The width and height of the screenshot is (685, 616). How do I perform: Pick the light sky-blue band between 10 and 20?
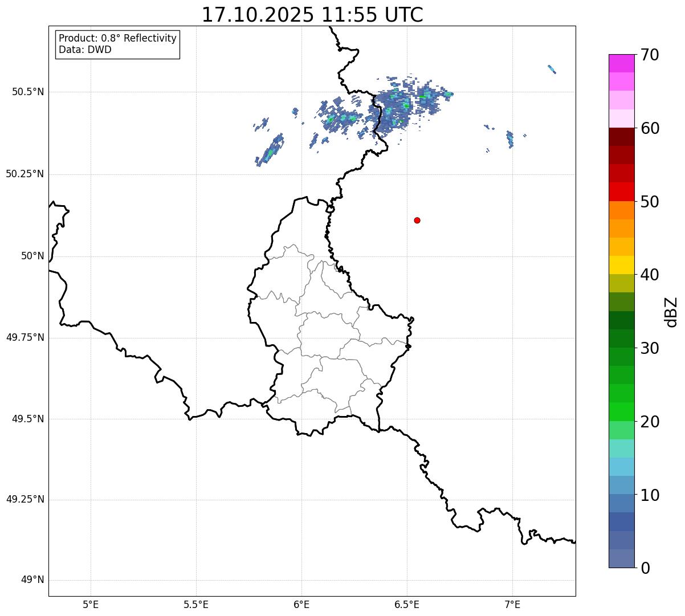pos(621,467)
